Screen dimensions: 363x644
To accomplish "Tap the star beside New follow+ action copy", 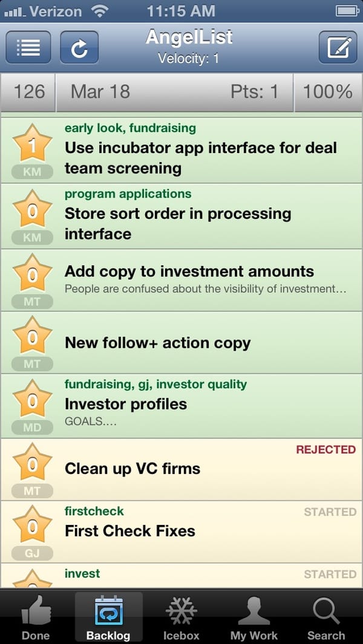I will (32, 337).
